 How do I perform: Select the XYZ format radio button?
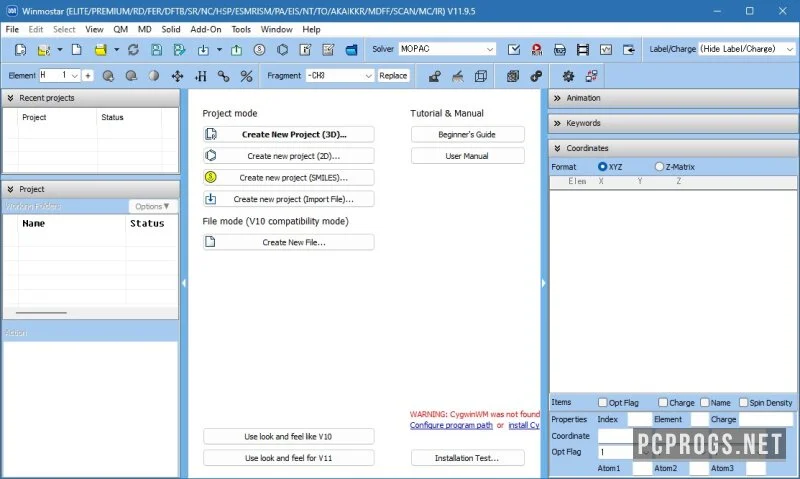click(x=603, y=166)
